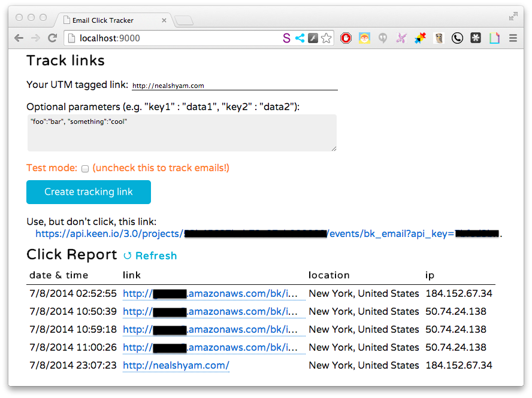532x398 pixels.
Task: Open the http://nealshyam.com/ link in report
Action: tap(176, 366)
